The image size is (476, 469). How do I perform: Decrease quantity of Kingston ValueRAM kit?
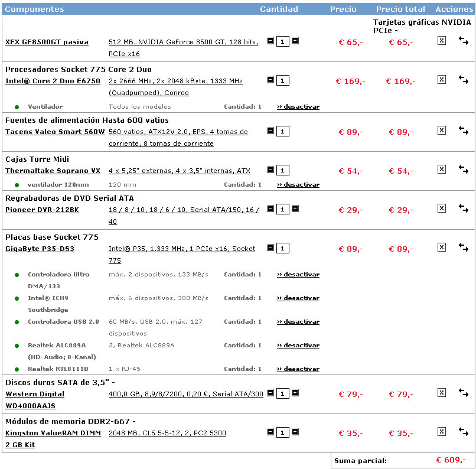(x=270, y=432)
